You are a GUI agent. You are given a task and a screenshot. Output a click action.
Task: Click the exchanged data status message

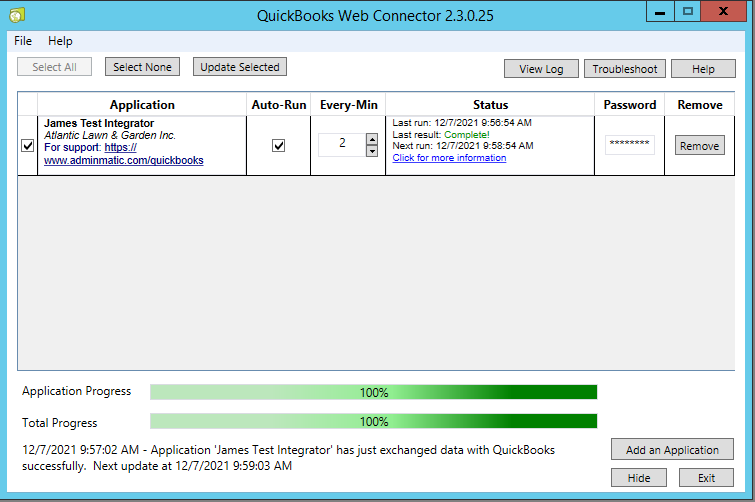288,458
